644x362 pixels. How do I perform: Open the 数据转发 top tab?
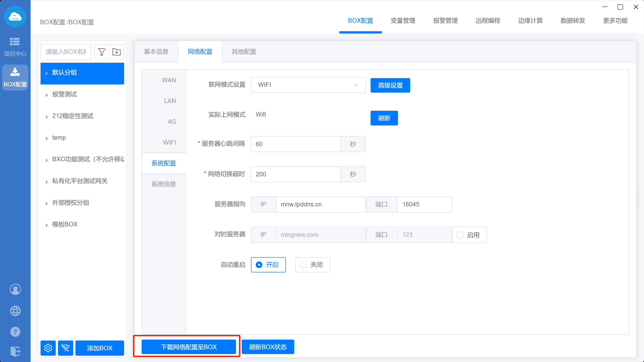coord(573,21)
